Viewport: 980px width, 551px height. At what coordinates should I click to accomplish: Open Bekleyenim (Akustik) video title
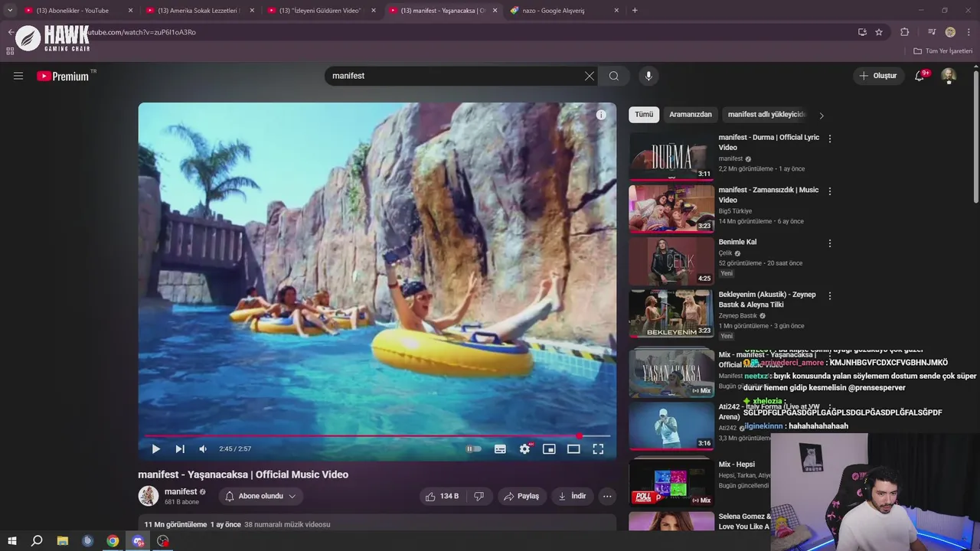point(767,299)
